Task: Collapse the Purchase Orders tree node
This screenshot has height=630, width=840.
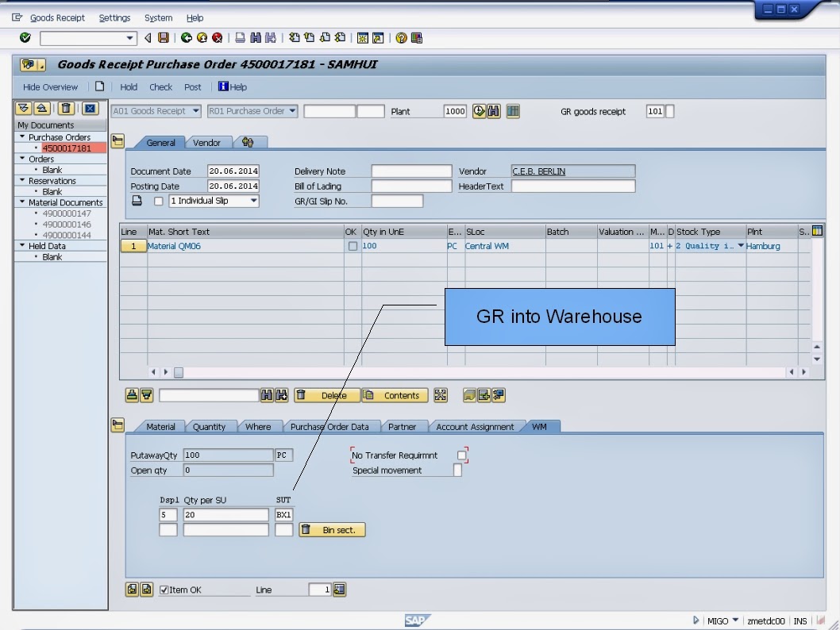Action: pos(22,136)
